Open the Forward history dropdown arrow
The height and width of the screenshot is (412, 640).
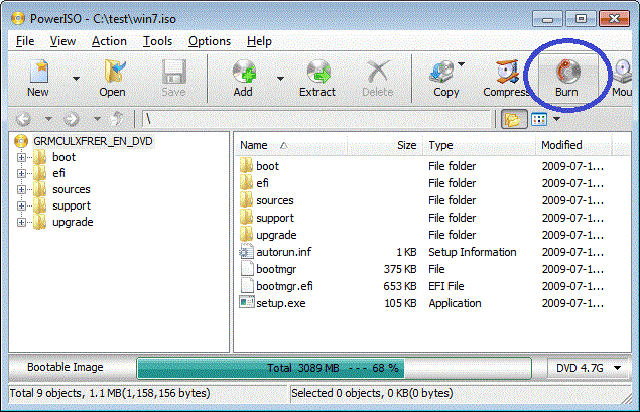pos(97,119)
